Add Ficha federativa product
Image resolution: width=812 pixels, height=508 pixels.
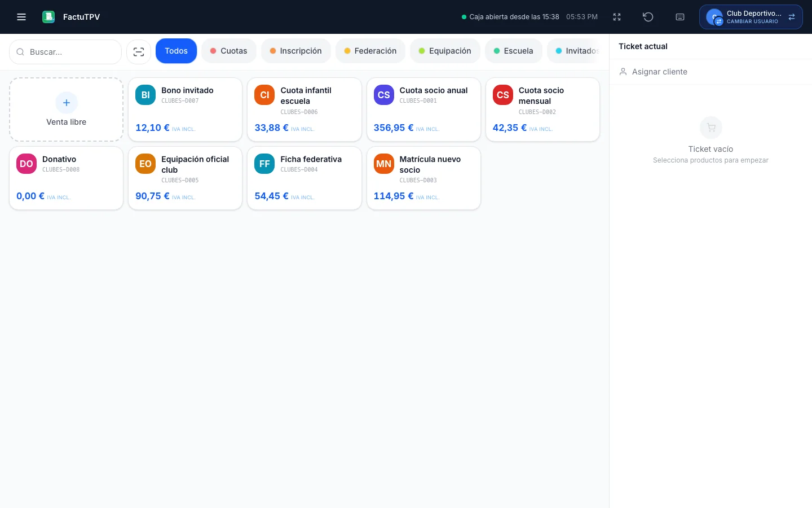pyautogui.click(x=304, y=178)
